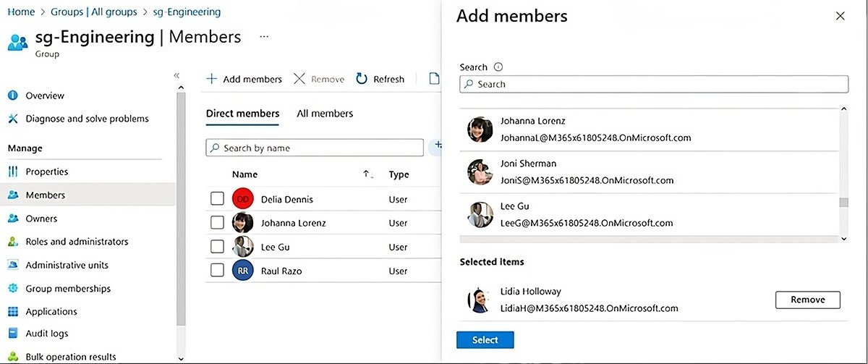Image resolution: width=868 pixels, height=364 pixels.
Task: Click the Add members toolbar button
Action: [244, 79]
